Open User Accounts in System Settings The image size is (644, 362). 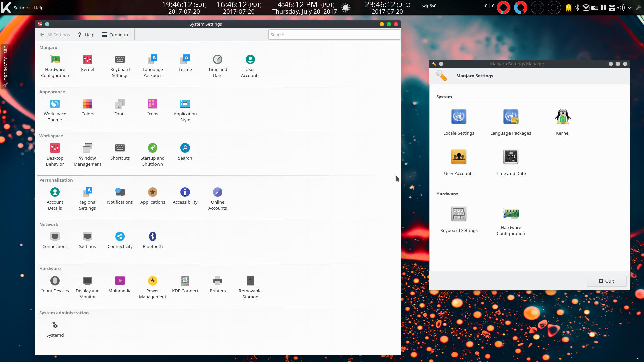250,66
